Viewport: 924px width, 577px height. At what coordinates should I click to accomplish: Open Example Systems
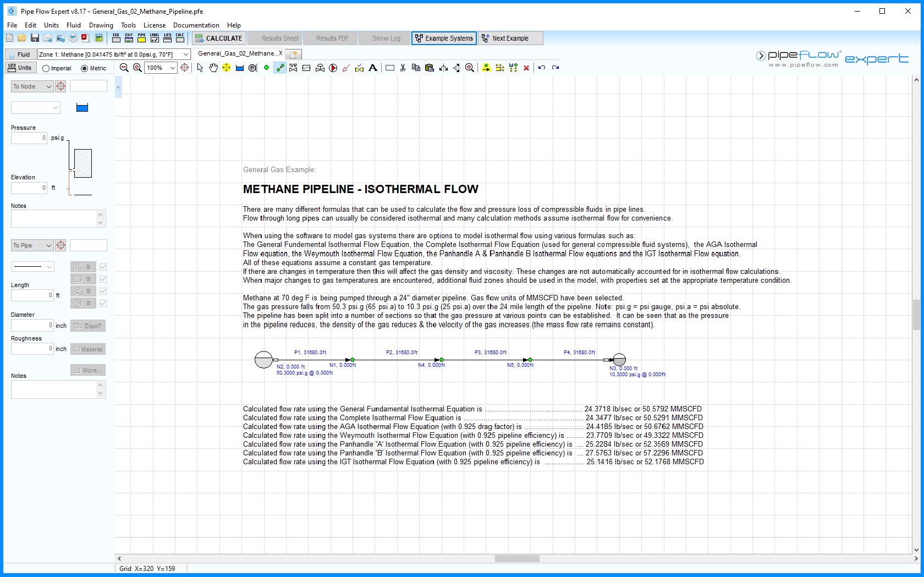point(444,38)
